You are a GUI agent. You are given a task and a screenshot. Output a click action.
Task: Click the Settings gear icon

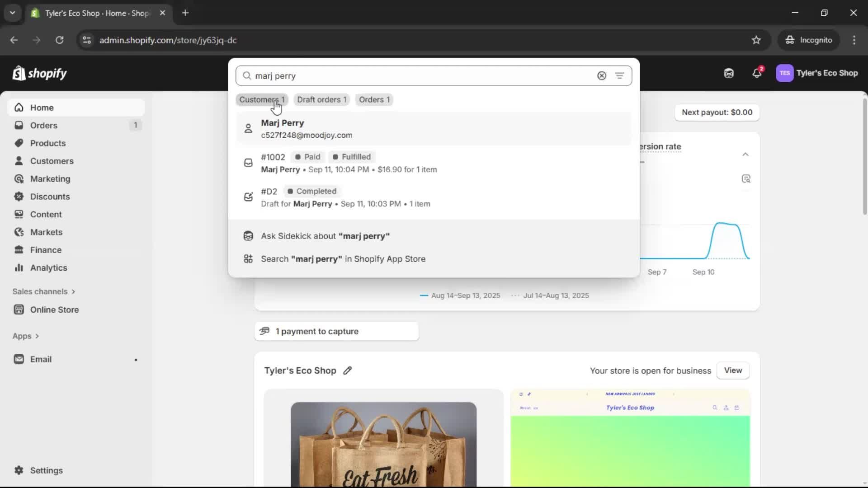point(19,470)
